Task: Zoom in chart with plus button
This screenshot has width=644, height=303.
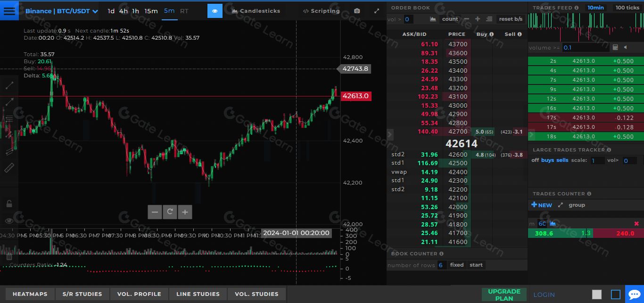Action: click(185, 212)
